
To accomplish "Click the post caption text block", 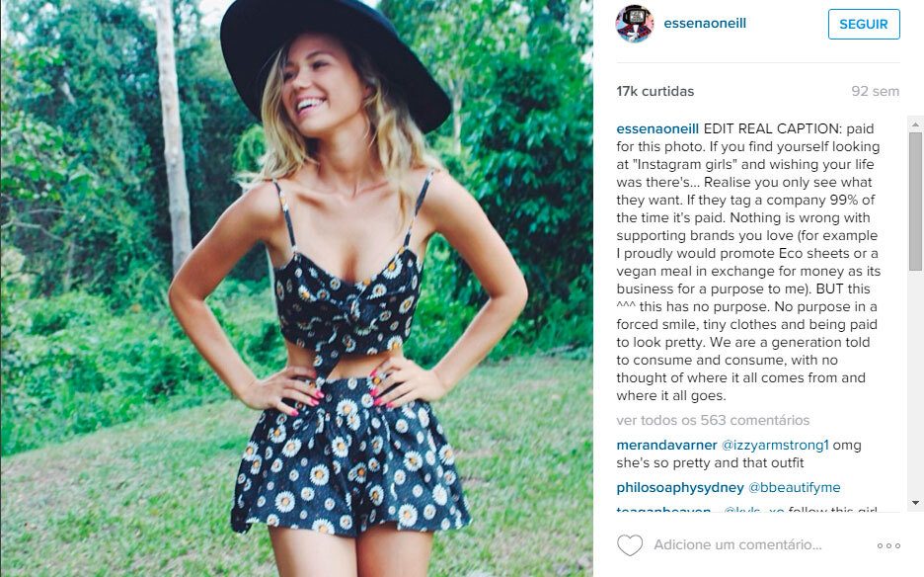I will tap(748, 262).
